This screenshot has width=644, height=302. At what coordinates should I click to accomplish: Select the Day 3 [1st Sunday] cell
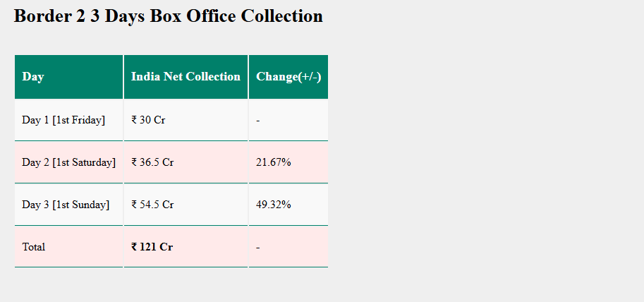[x=66, y=205]
